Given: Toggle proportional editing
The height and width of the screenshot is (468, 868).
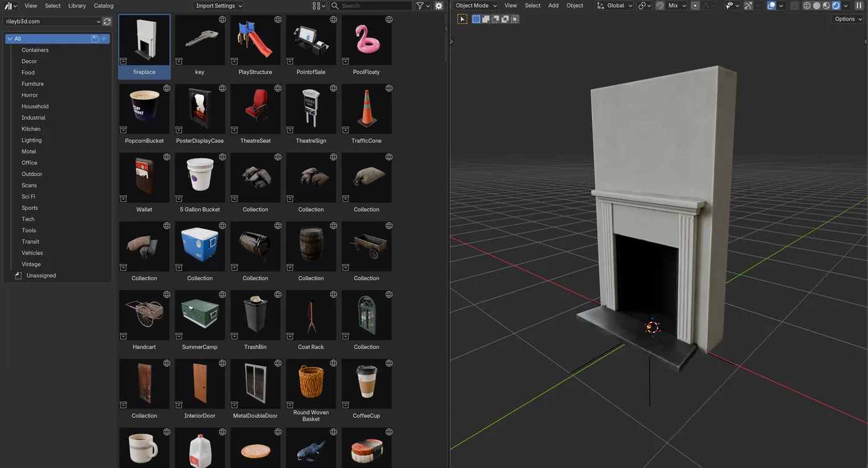Looking at the screenshot, I should tap(695, 6).
